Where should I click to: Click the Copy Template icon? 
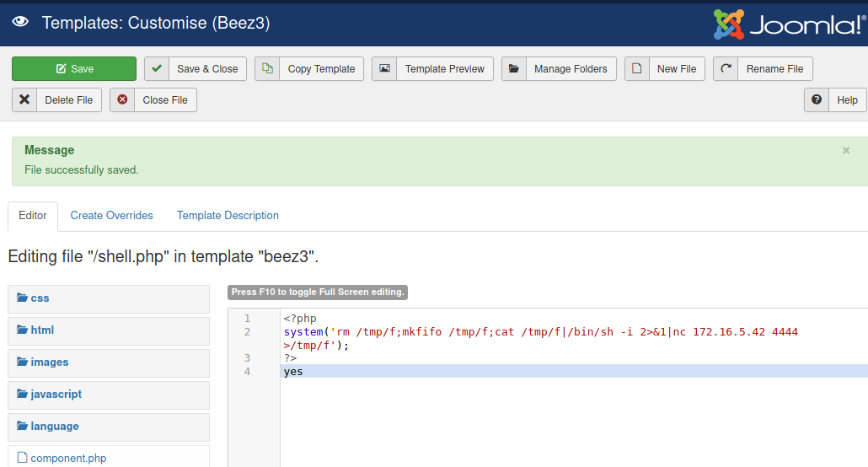tap(267, 68)
